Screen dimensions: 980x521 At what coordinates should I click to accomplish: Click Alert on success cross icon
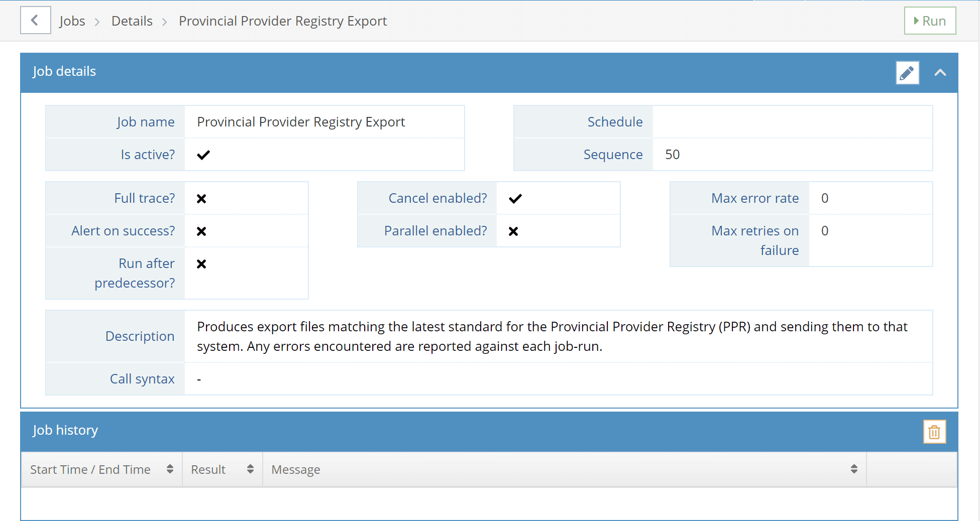201,231
